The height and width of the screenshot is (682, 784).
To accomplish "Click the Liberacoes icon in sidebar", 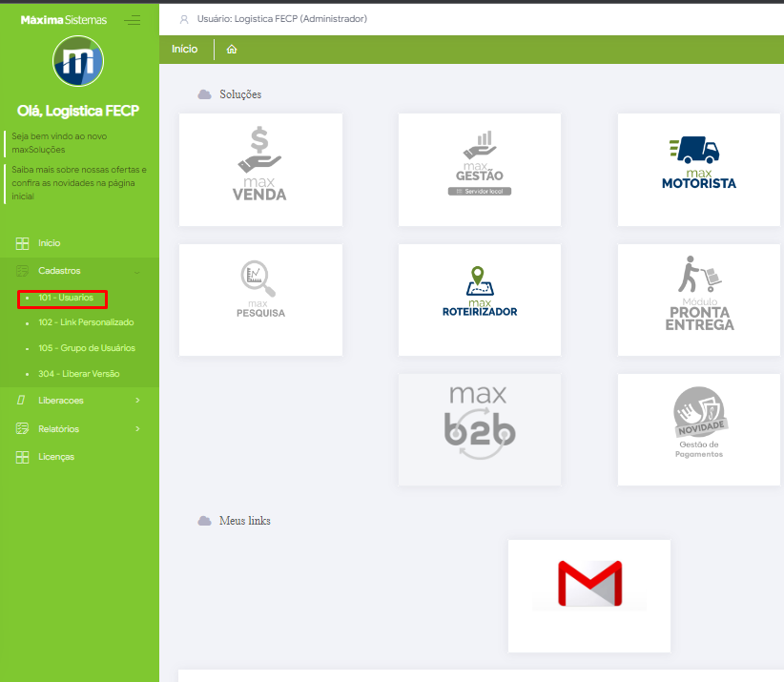I will point(21,400).
